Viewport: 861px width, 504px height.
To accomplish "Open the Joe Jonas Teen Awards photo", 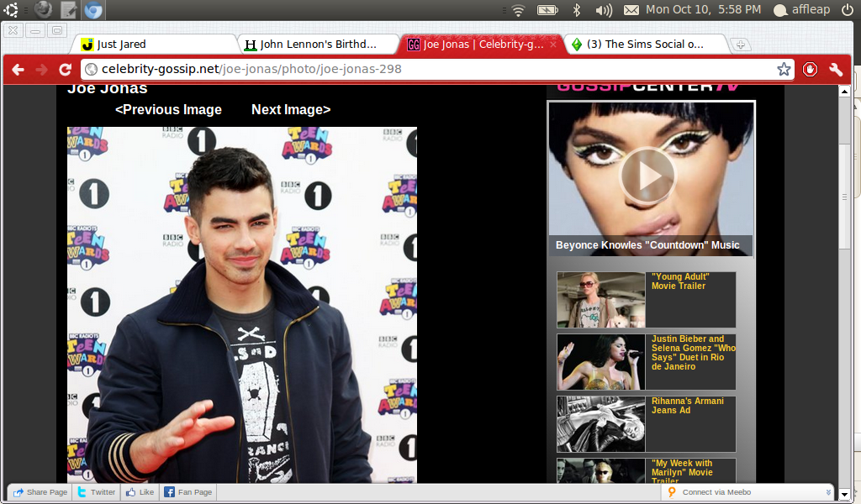I will (242, 305).
